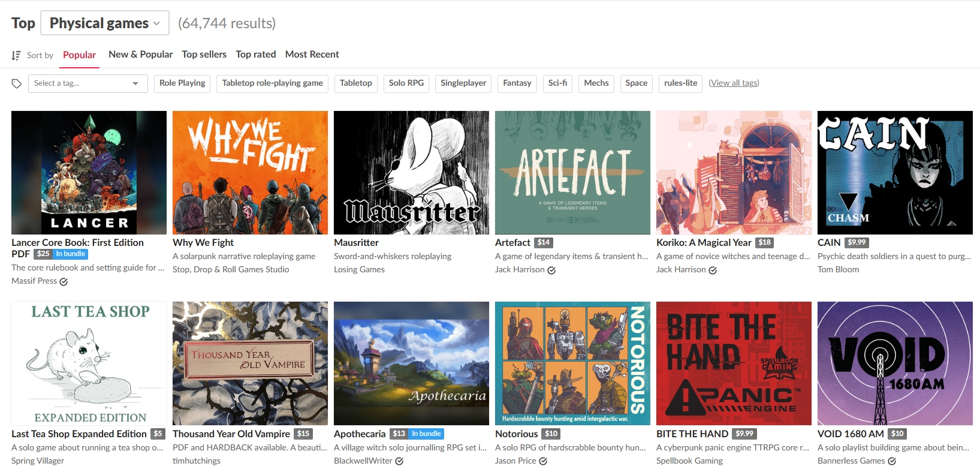Click verified badge next to Massif Press
980x475 pixels.
(64, 281)
